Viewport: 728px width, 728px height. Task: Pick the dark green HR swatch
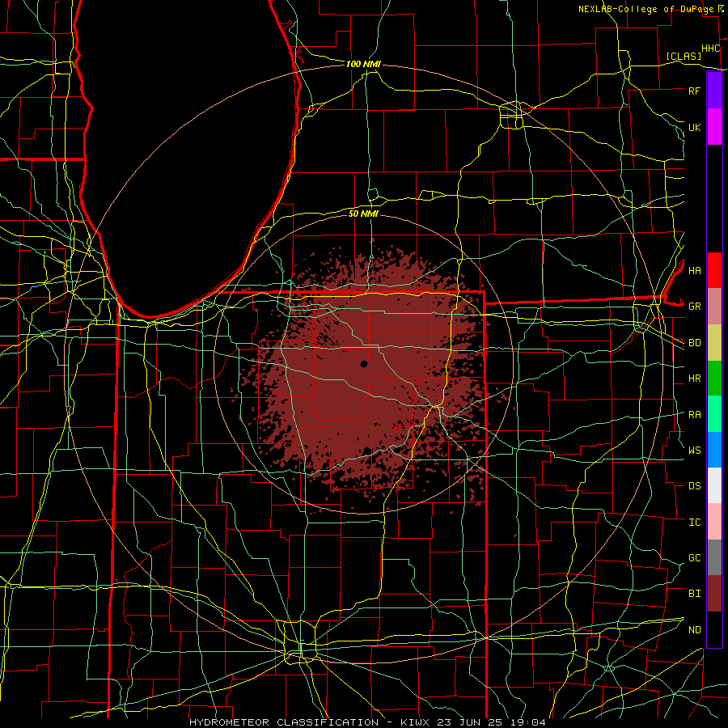[714, 378]
